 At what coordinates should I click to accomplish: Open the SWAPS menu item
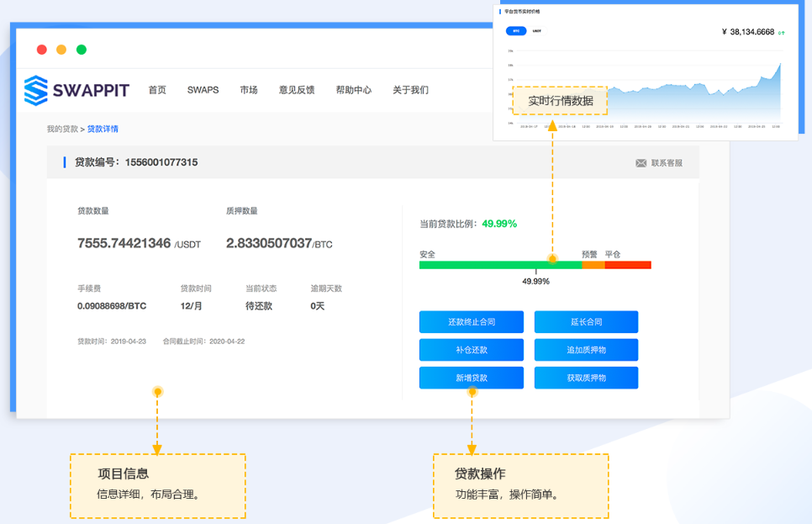[203, 90]
